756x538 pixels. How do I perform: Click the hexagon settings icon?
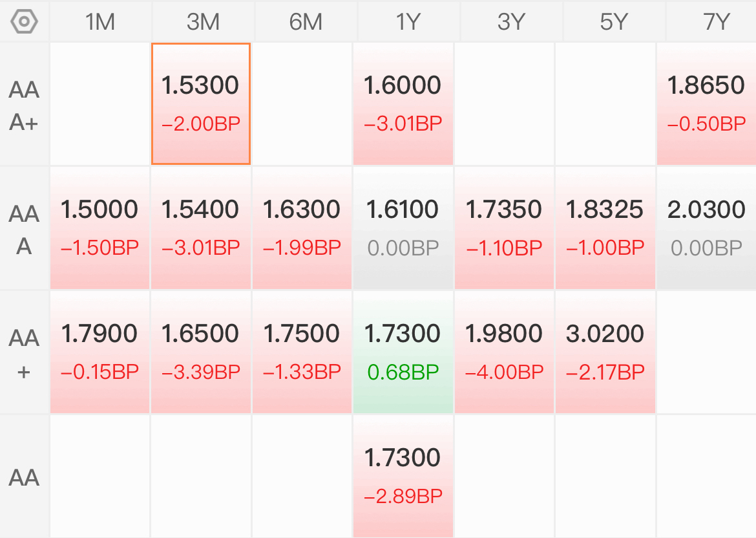[25, 21]
